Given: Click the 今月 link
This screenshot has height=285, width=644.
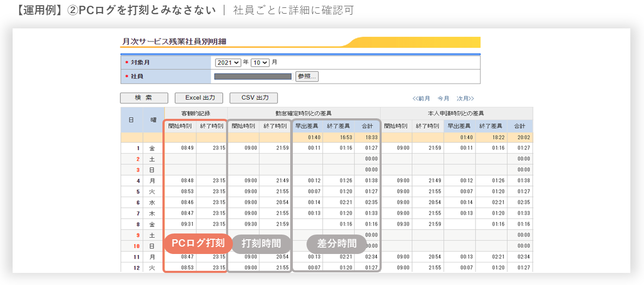Looking at the screenshot, I should tap(444, 98).
